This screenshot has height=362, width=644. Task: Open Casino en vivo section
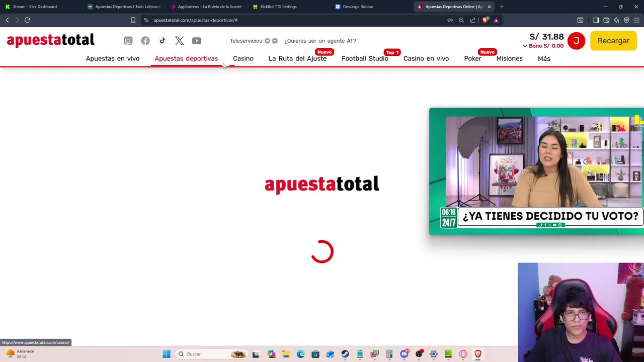[x=426, y=58]
